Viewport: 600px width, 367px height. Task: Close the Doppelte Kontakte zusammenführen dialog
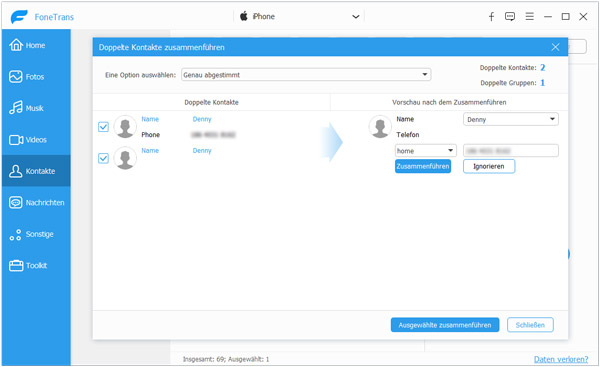(555, 47)
